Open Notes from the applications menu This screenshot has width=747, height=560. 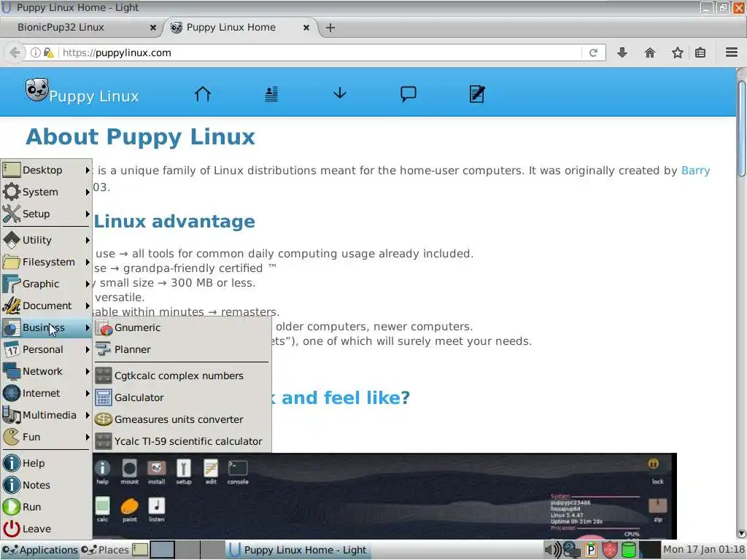[x=46, y=485]
